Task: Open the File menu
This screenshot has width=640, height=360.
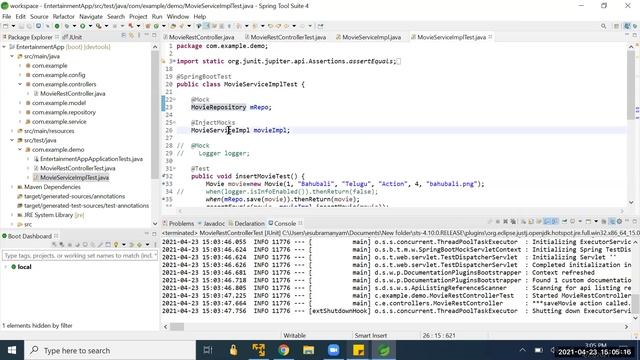Action: [x=7, y=16]
